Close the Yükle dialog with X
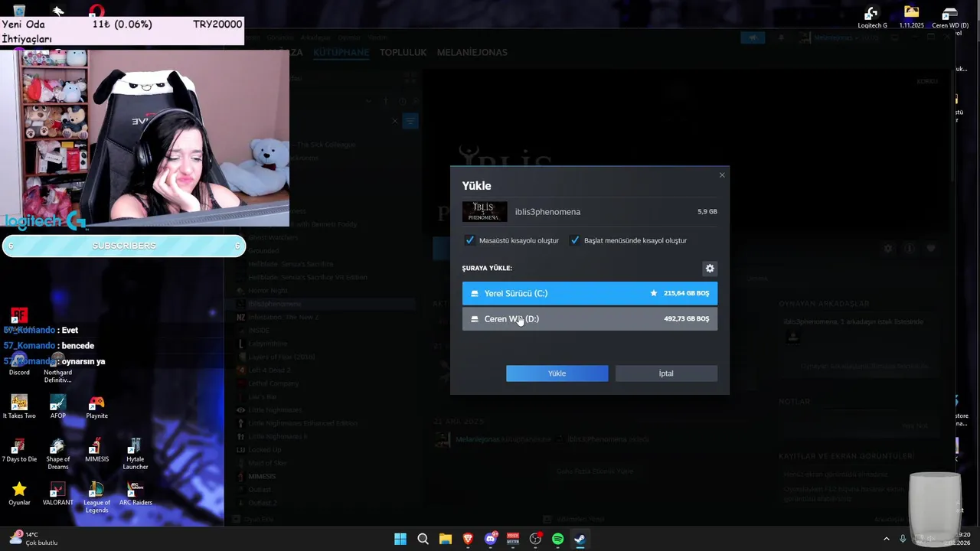Image resolution: width=980 pixels, height=551 pixels. [x=721, y=175]
